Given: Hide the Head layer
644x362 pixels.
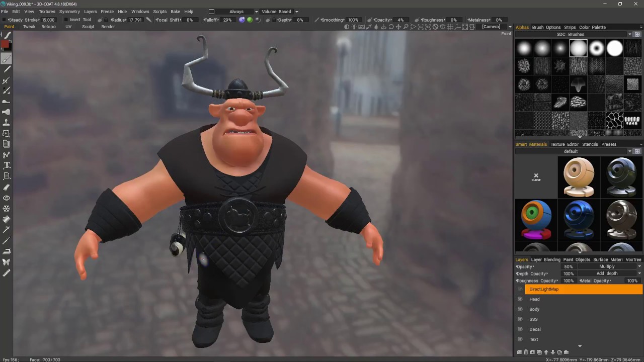Looking at the screenshot, I should click(520, 299).
